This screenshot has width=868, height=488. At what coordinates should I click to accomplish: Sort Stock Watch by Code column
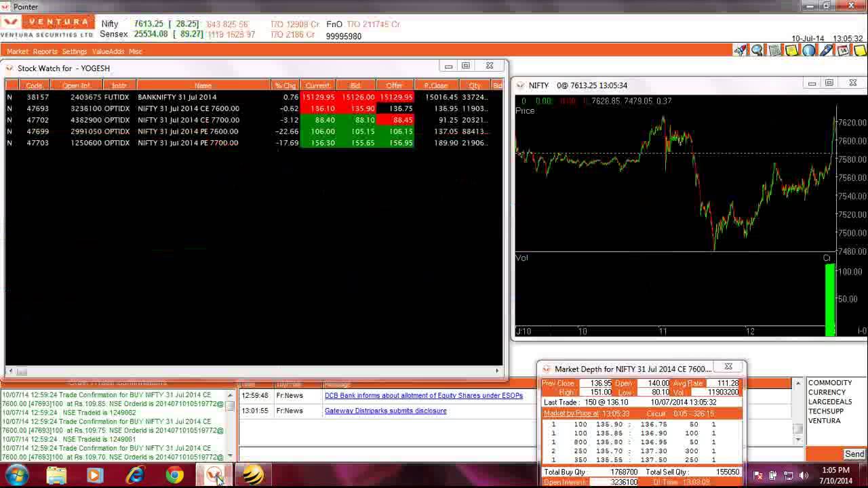click(x=34, y=85)
